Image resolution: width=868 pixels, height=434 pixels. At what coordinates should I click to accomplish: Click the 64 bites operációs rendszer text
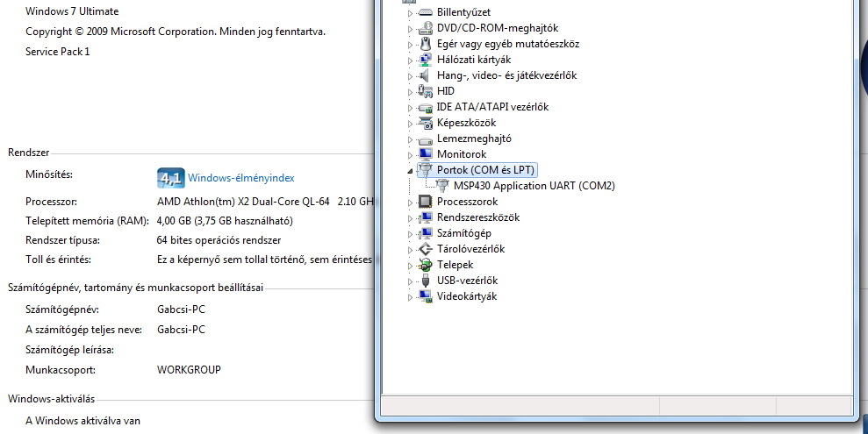coord(219,240)
